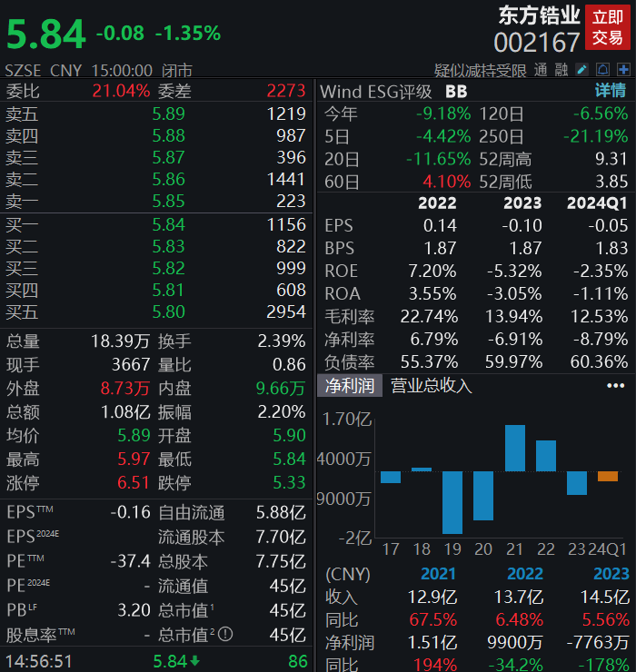Click the 疑似减持受限 tag
Image resolution: width=636 pixels, height=672 pixels.
(x=480, y=70)
